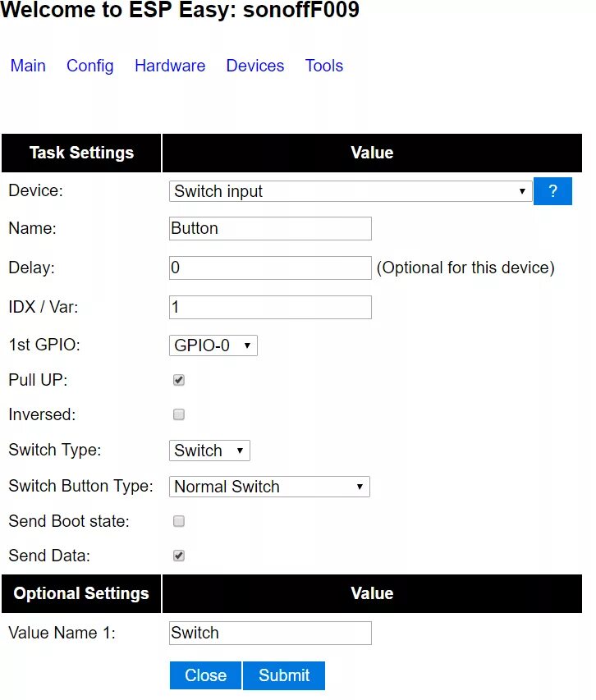Image resolution: width=596 pixels, height=700 pixels.
Task: Expand the Switch Button Type dropdown
Action: (269, 487)
